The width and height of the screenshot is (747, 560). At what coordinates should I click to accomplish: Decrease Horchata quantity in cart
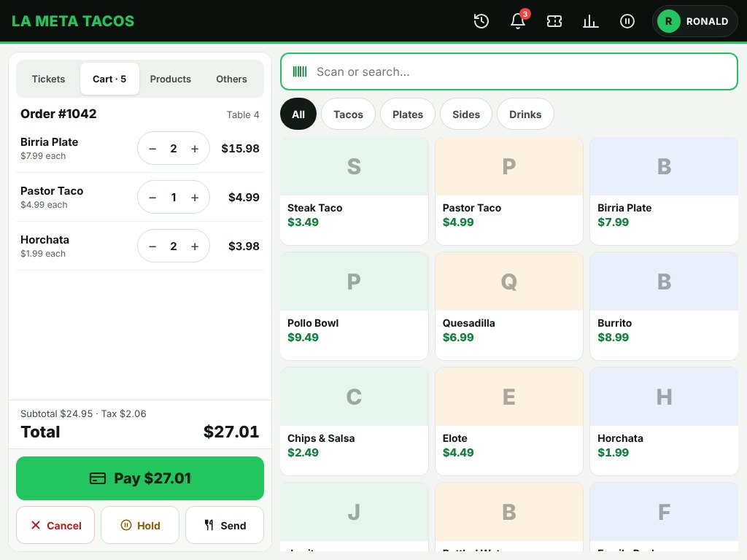pos(152,246)
